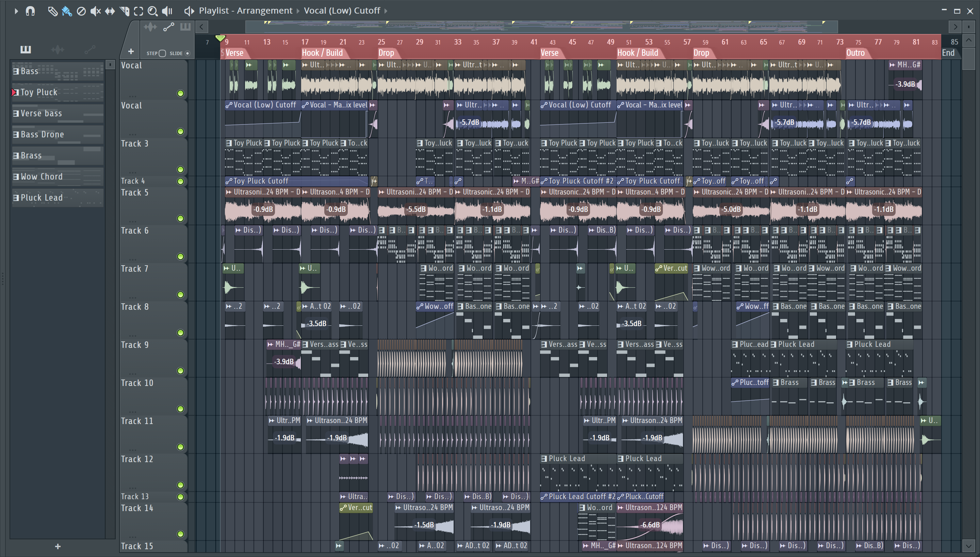
Task: Add a new pattern with the bottom plus
Action: point(58,546)
